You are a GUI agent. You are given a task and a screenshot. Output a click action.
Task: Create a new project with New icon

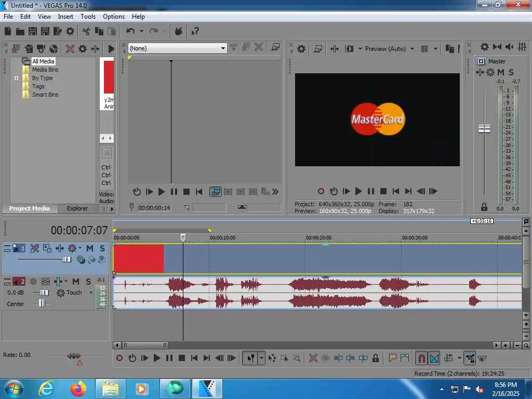coord(8,32)
